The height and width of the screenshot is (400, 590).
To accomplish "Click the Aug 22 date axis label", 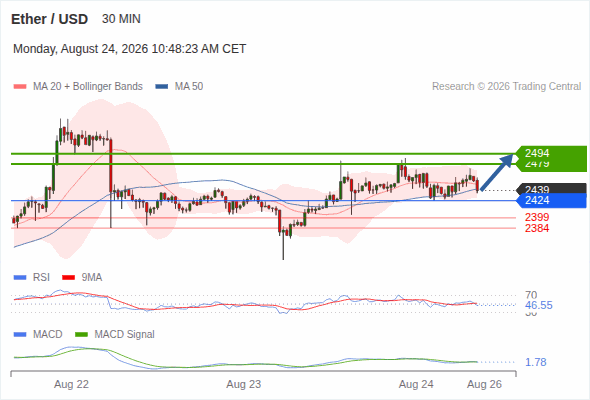I will tap(71, 384).
